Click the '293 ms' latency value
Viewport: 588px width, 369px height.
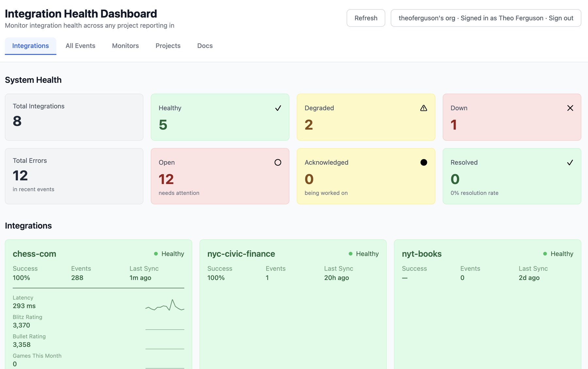coord(24,306)
